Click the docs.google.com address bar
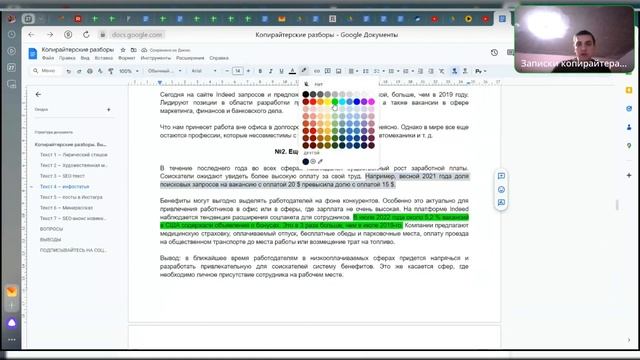Screen dimensions: 640x360 (137, 35)
